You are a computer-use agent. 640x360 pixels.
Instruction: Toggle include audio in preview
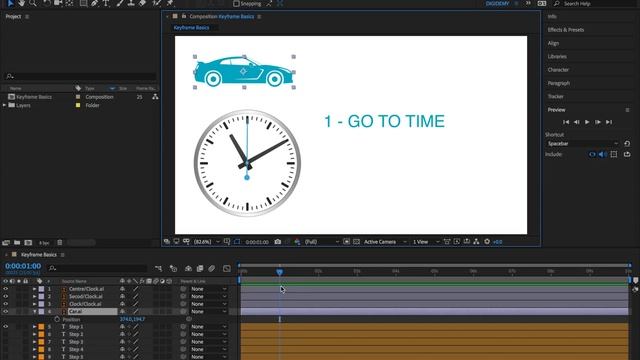point(602,154)
